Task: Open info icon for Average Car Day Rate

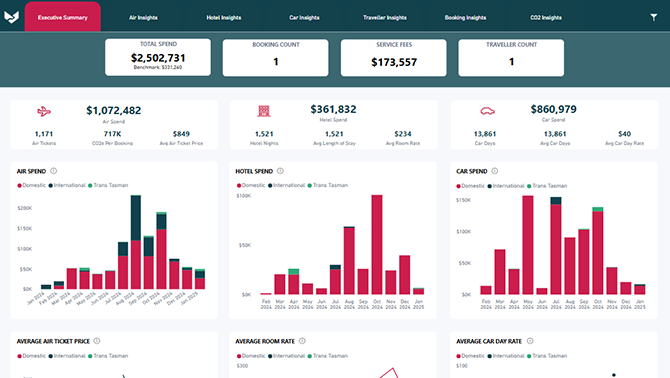Action: point(530,341)
